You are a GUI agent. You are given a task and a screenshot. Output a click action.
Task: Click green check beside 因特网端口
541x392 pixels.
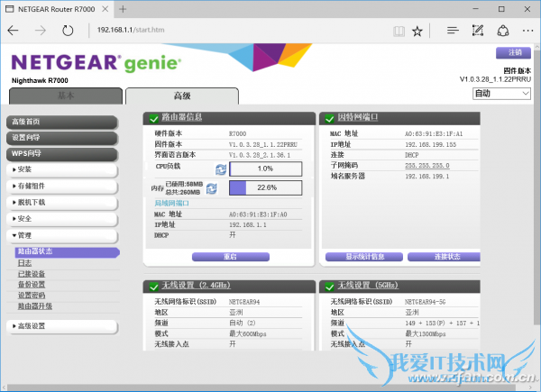pyautogui.click(x=329, y=118)
